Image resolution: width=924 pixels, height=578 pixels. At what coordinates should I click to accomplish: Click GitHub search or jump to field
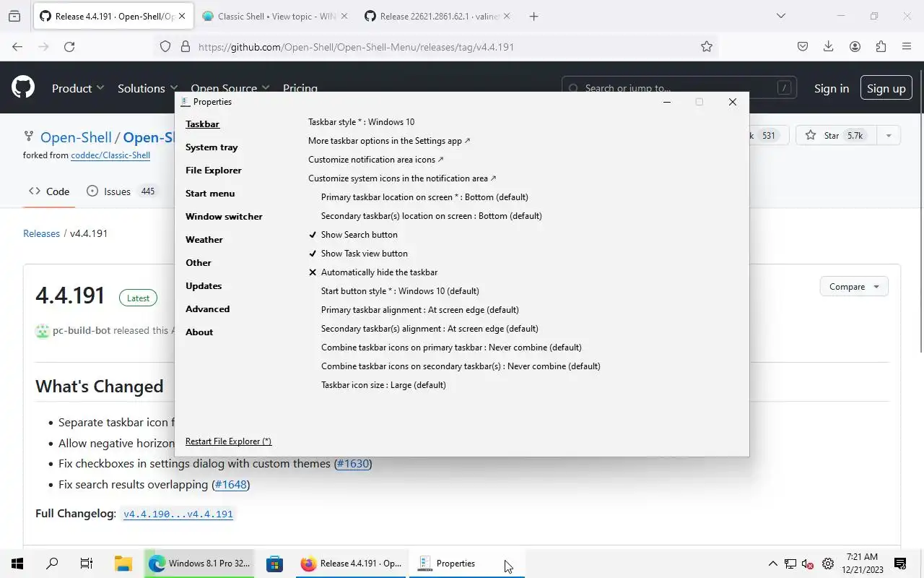pos(679,88)
